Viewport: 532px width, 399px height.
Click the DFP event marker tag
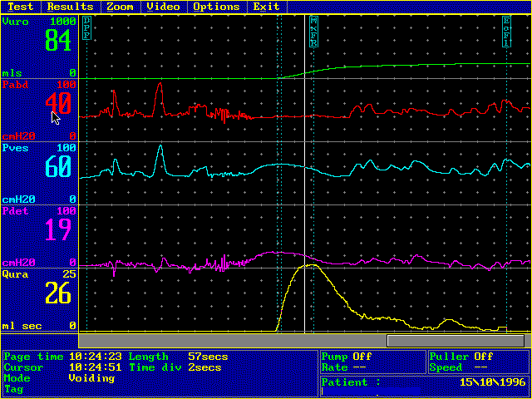(86, 29)
